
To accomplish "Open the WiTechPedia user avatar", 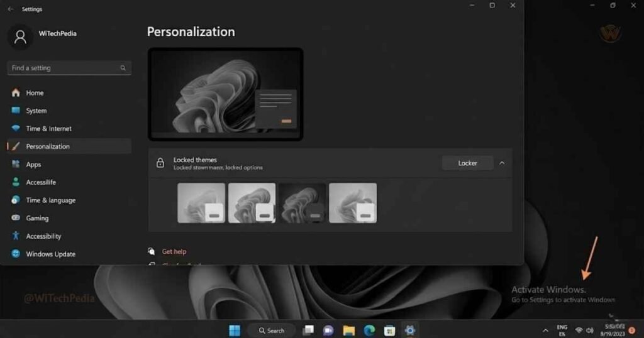I will (x=20, y=37).
